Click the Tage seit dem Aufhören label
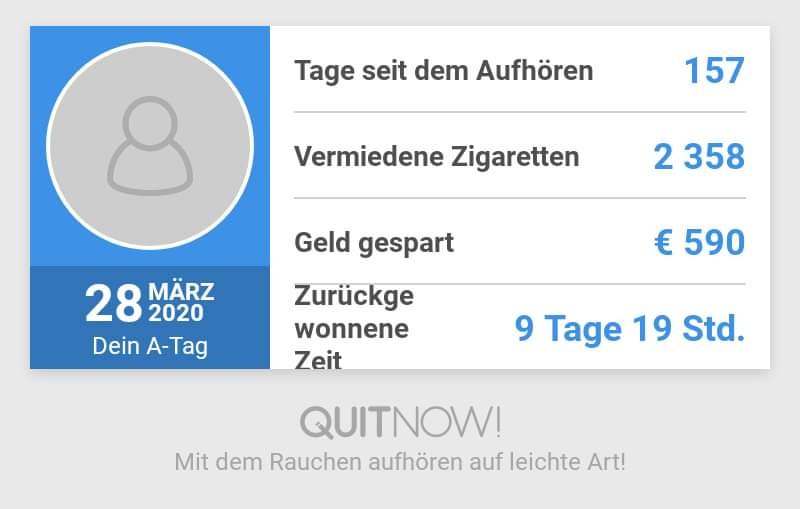This screenshot has height=509, width=800. (x=443, y=70)
